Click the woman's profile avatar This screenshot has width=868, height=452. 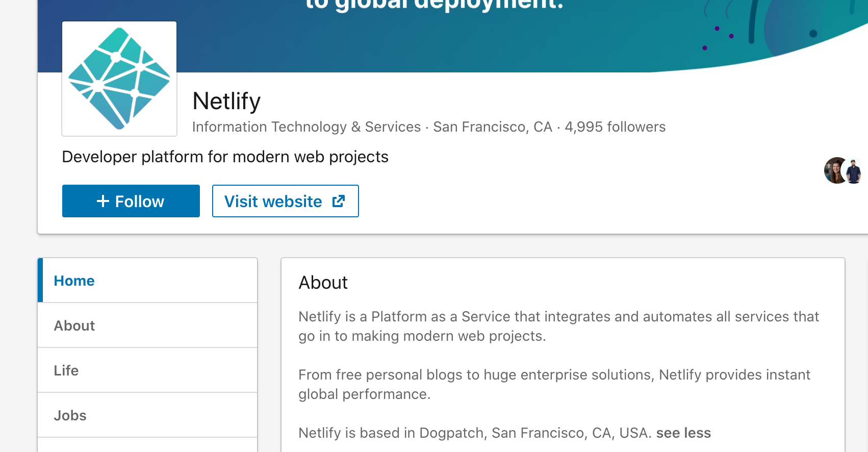click(x=834, y=170)
